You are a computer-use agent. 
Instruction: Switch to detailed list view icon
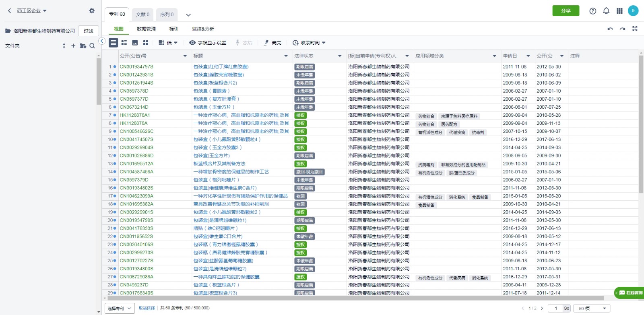click(124, 42)
